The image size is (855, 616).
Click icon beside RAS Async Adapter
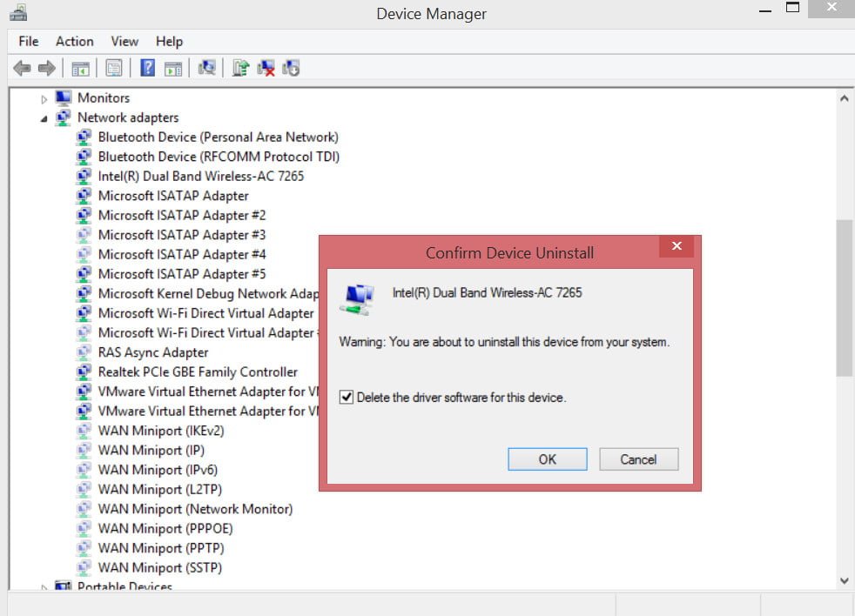(84, 352)
